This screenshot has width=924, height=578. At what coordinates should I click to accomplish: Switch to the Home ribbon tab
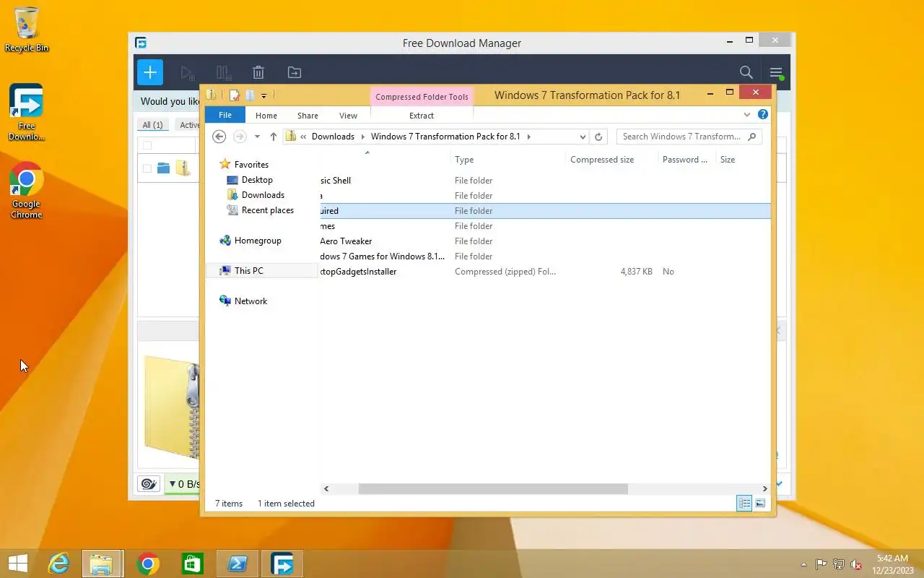click(266, 116)
